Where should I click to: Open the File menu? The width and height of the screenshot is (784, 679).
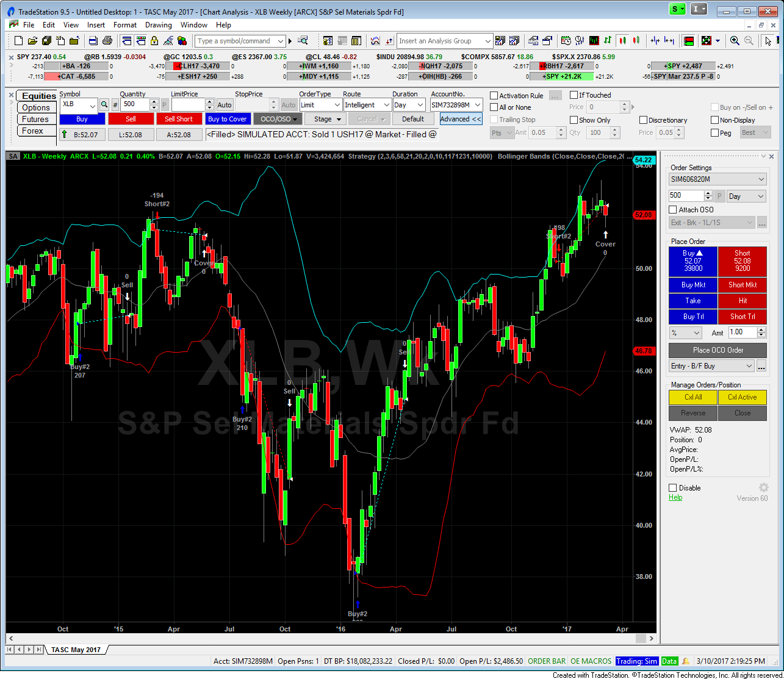(x=29, y=25)
